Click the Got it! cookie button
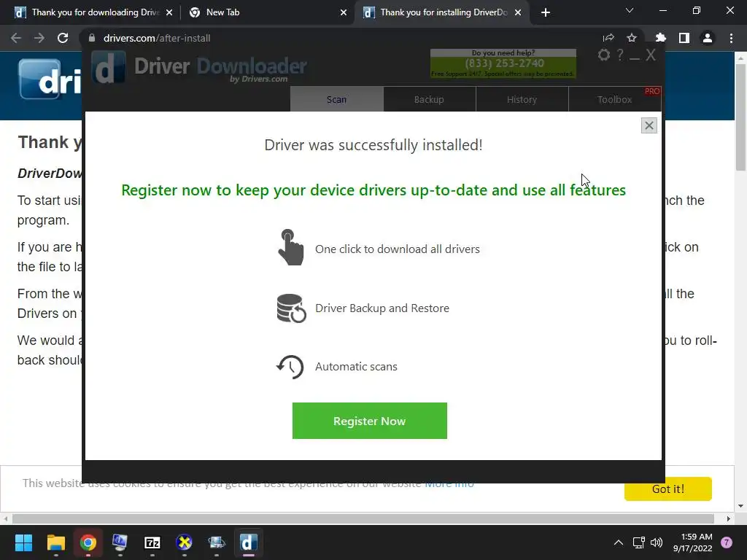This screenshot has width=747, height=560. (x=668, y=489)
